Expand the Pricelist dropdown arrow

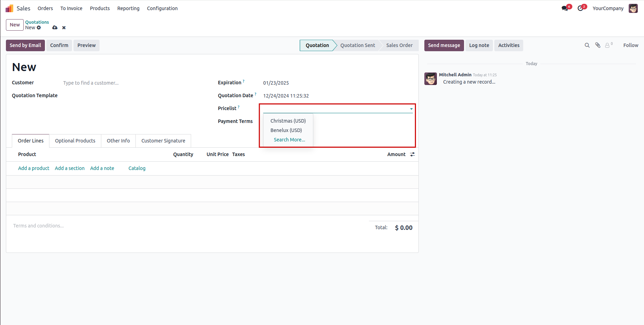(411, 109)
